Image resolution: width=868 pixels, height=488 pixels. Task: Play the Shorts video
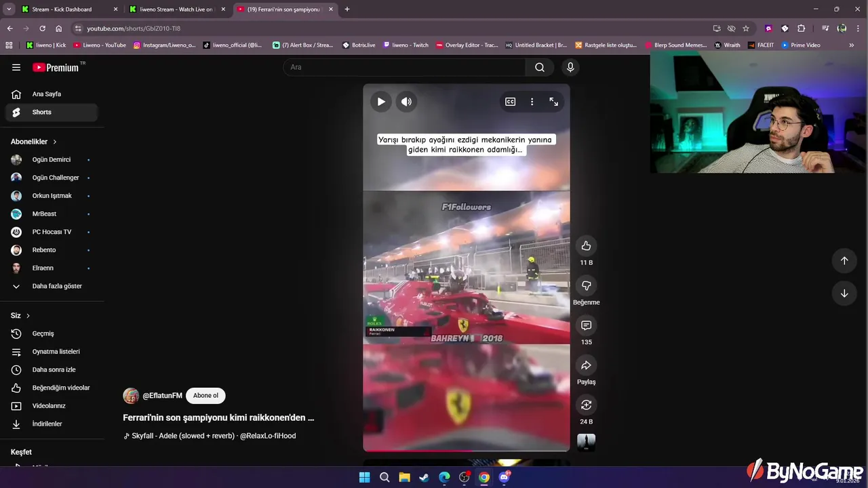[381, 102]
